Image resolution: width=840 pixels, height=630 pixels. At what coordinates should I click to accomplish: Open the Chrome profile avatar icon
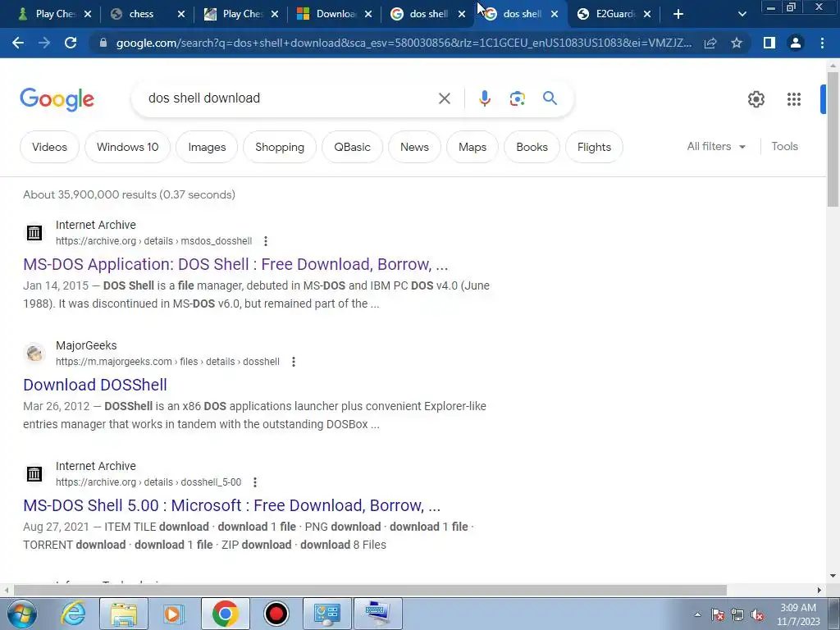[x=796, y=43]
